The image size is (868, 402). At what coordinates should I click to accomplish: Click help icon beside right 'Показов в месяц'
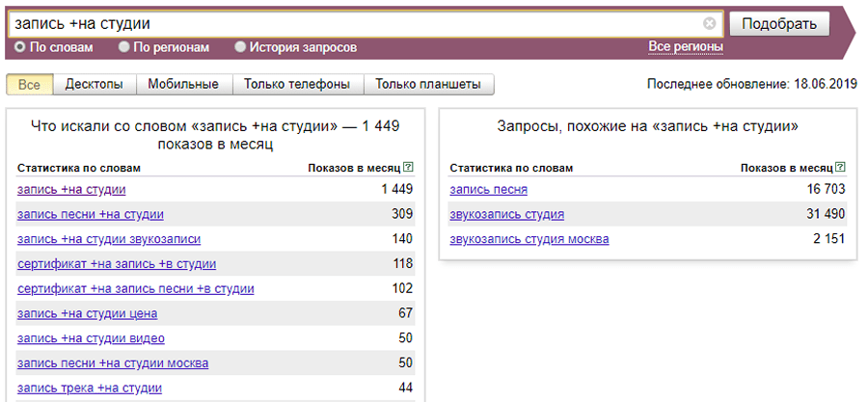(841, 168)
